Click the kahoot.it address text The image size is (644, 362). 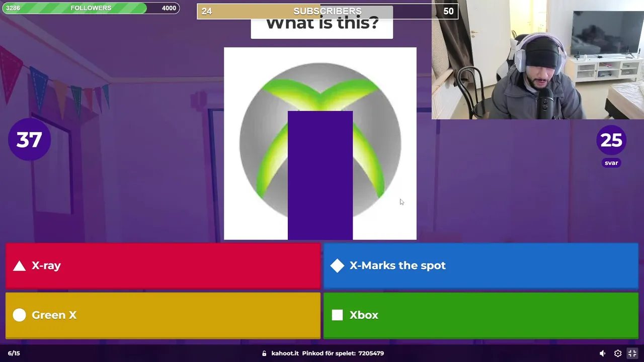point(285,353)
